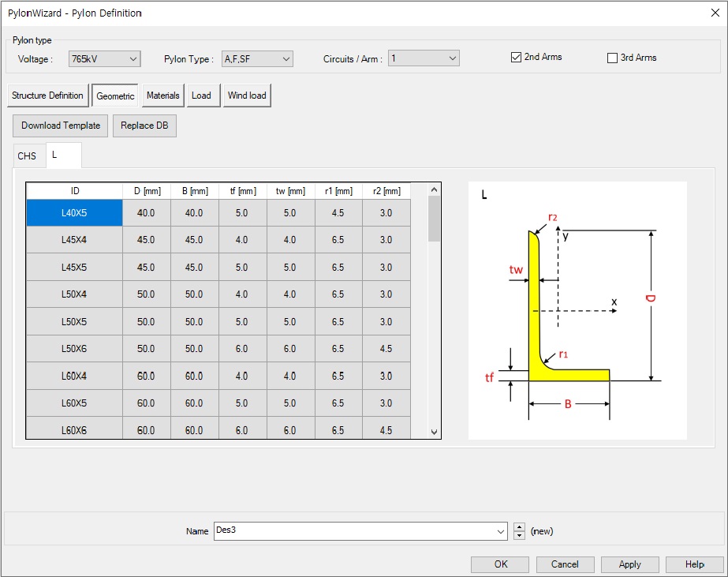This screenshot has width=728, height=577.
Task: Enable the 3rd Arms checkbox
Action: click(x=612, y=58)
